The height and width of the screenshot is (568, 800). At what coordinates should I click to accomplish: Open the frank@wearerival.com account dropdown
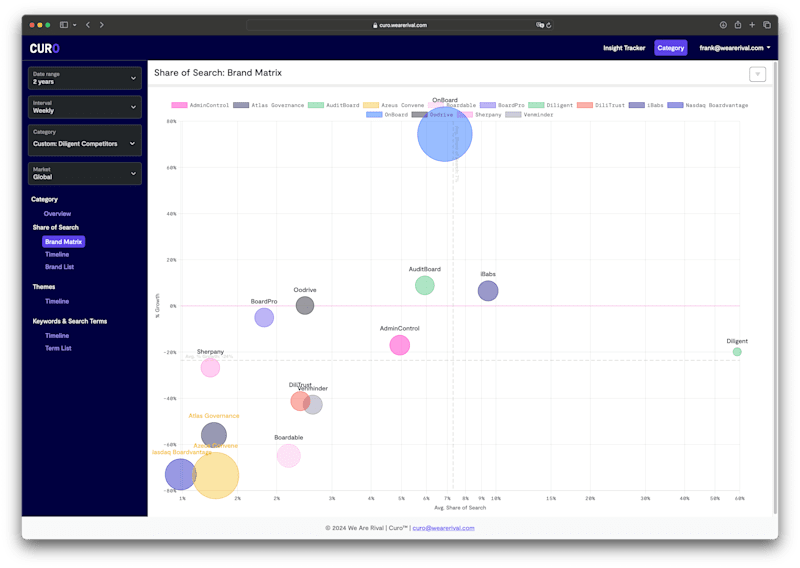click(735, 48)
